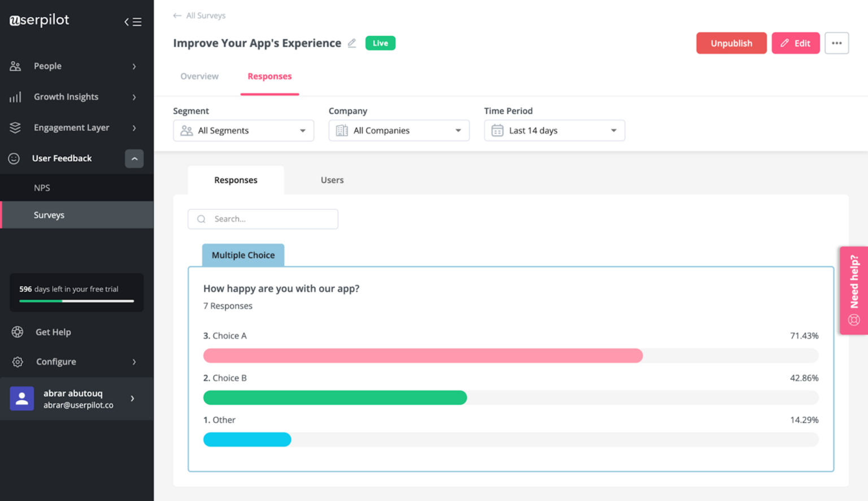
Task: Go back to All Surveys
Action: click(199, 15)
